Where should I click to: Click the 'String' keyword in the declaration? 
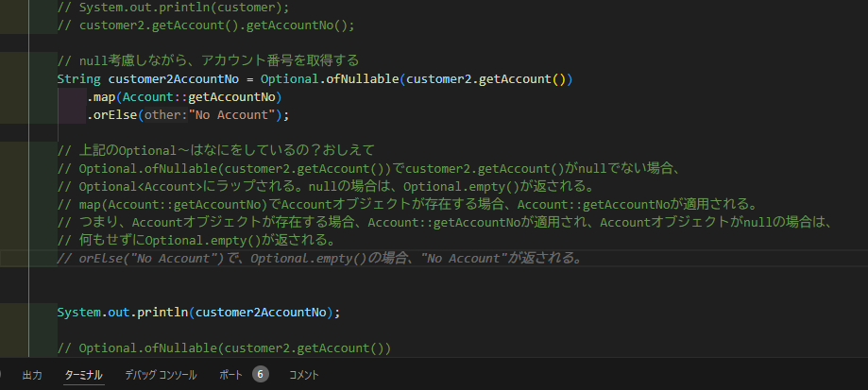click(x=78, y=79)
